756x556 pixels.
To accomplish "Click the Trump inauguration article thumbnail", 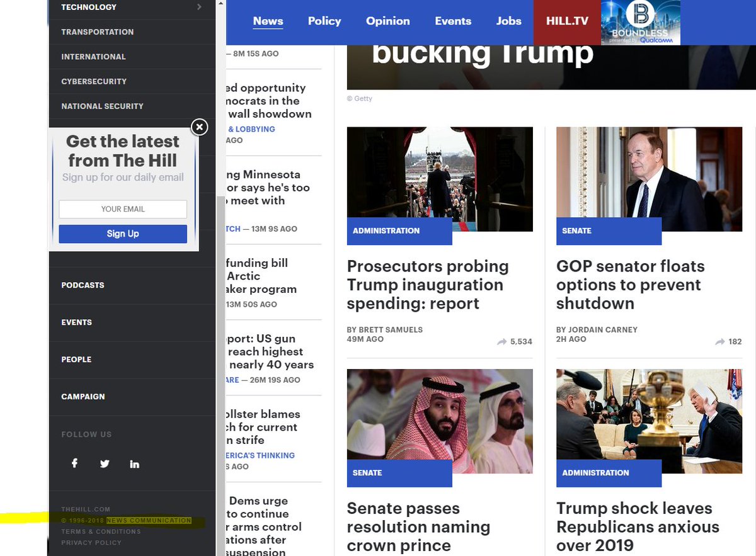I will pyautogui.click(x=440, y=179).
